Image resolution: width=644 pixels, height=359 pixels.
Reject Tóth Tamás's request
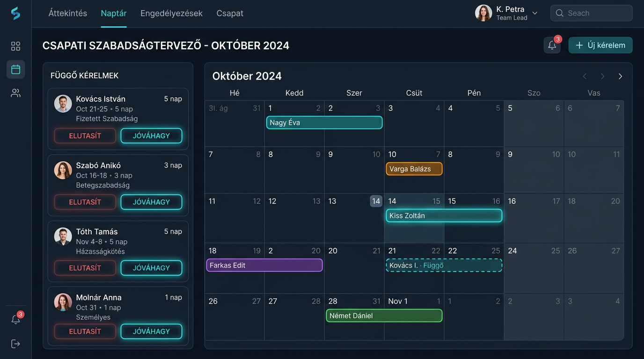pos(85,268)
